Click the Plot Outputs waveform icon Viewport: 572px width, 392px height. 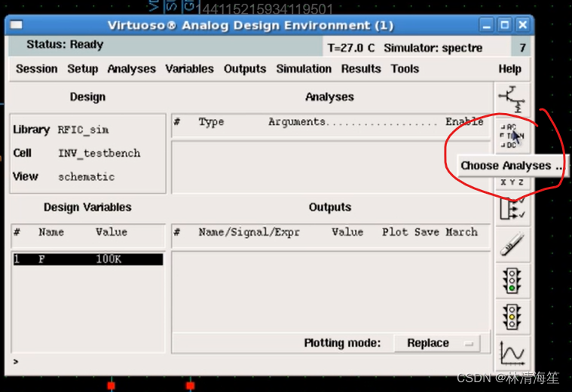coord(512,353)
